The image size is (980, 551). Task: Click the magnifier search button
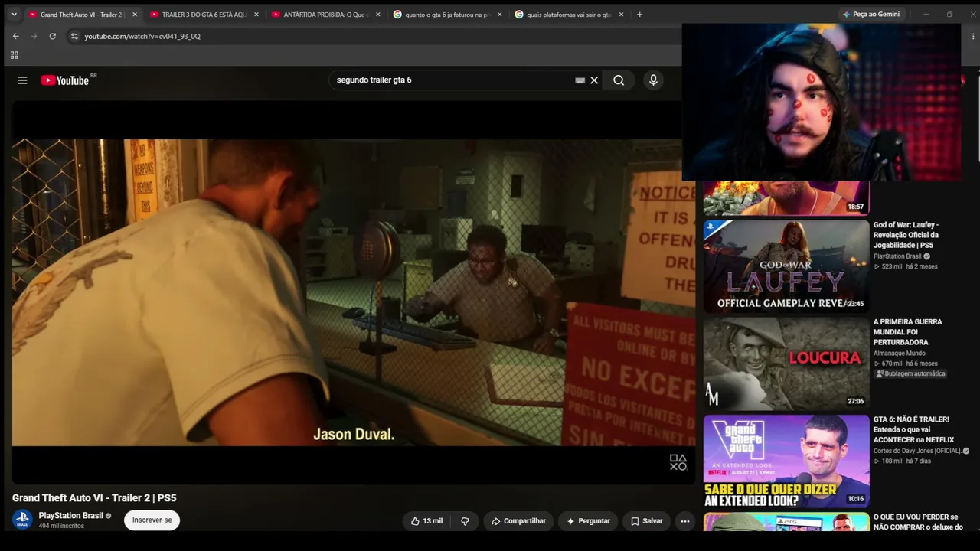click(619, 80)
